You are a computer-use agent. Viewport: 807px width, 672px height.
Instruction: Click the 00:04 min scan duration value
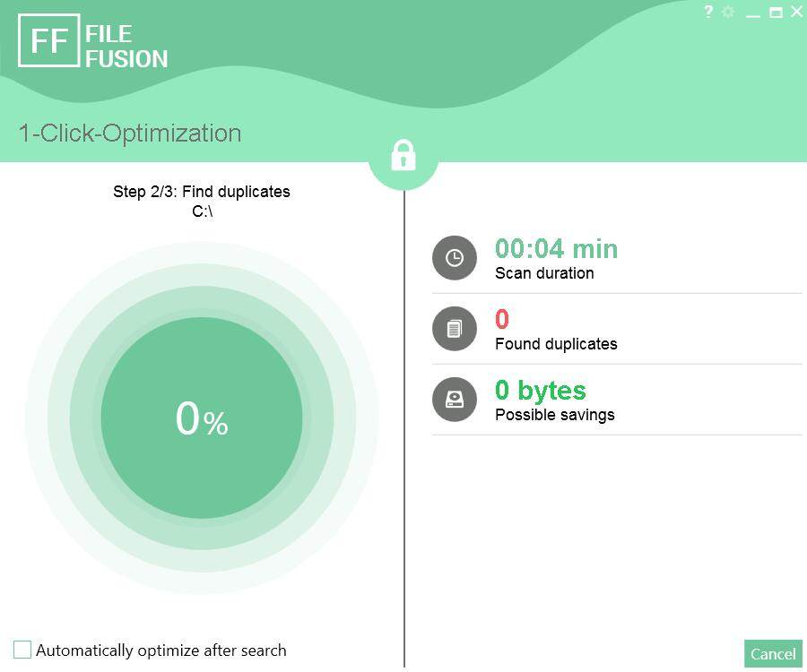(x=556, y=248)
